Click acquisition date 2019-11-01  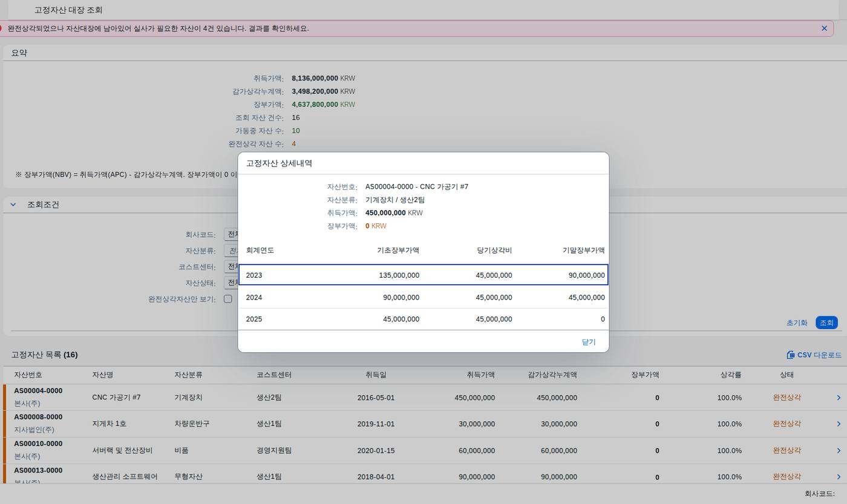click(376, 424)
